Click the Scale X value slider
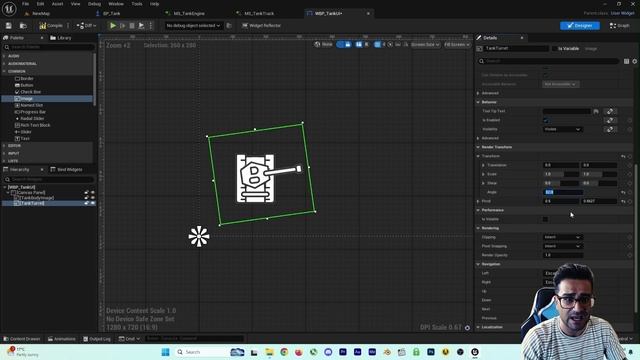This screenshot has height=360, width=640. (x=560, y=174)
